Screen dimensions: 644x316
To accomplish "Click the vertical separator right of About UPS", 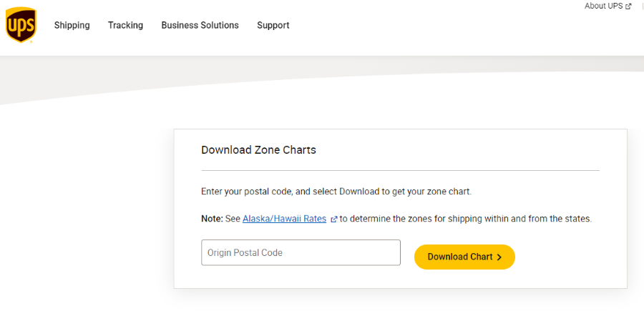I will click(x=643, y=6).
